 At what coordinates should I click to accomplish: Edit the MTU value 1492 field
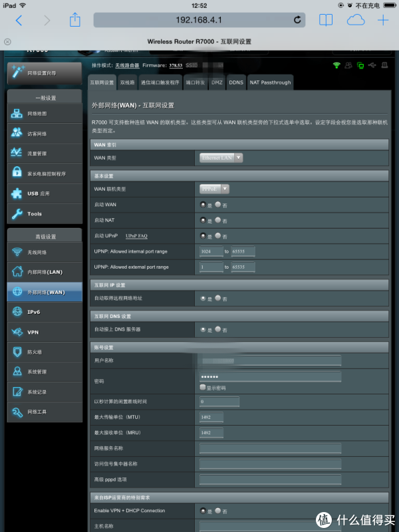pos(211,417)
